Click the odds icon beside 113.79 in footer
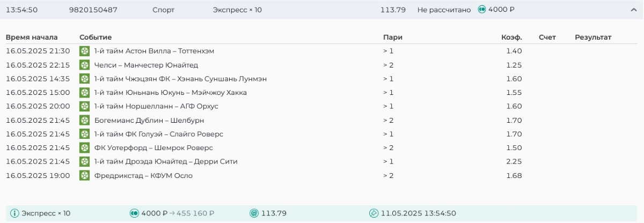Image resolution: width=644 pixels, height=223 pixels. point(254,213)
